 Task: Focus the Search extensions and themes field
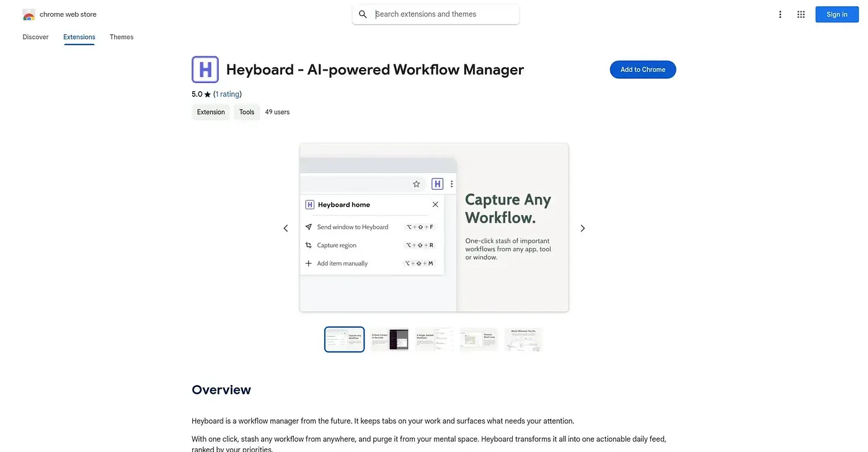(436, 14)
